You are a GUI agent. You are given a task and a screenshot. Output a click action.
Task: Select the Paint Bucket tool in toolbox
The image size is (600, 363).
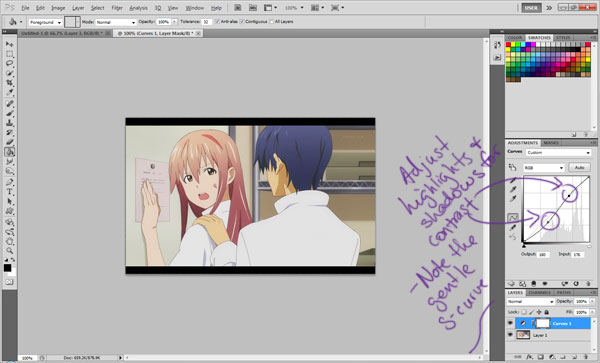point(10,152)
